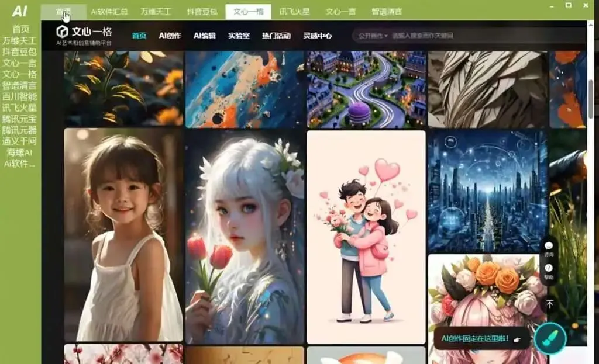This screenshot has width=599, height=364.
Task: Launch the AI创作 paintbrush floating button
Action: click(x=550, y=338)
